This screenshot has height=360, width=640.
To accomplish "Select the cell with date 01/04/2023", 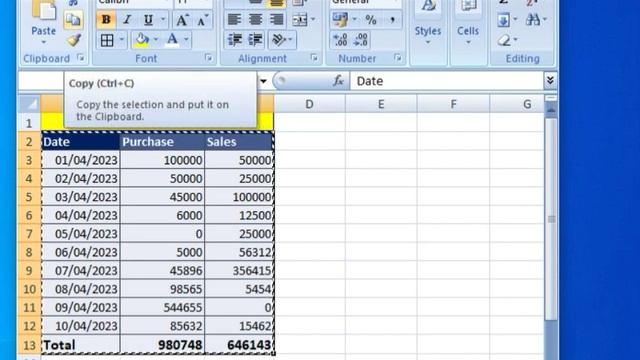I will 81,160.
